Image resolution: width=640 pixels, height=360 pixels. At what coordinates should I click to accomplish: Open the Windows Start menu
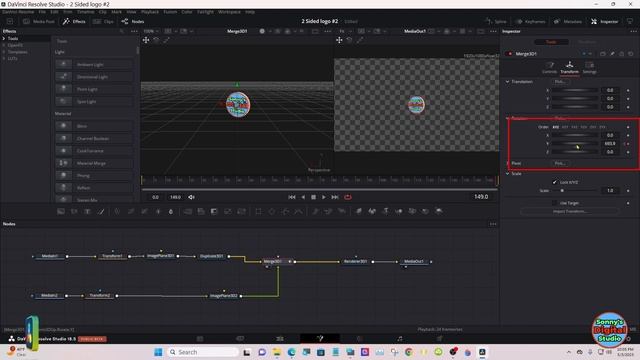(158, 352)
